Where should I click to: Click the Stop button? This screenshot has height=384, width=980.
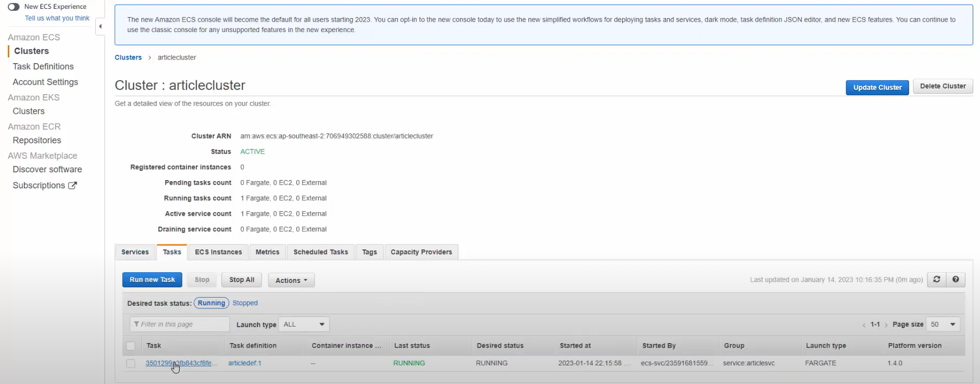(202, 279)
